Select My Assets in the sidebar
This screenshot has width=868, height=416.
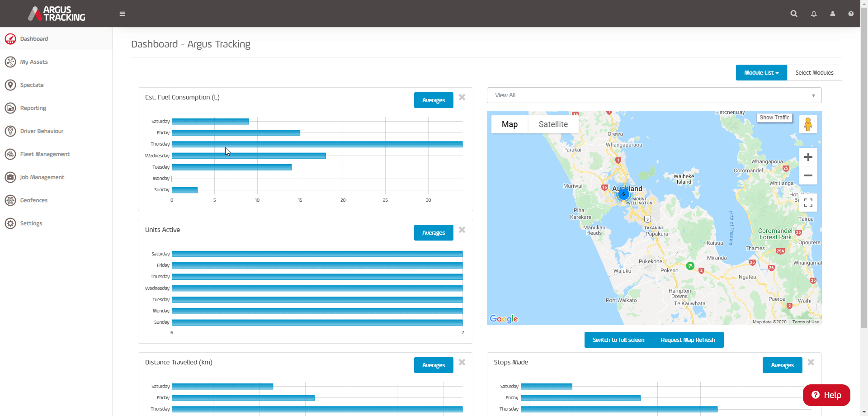[x=34, y=62]
